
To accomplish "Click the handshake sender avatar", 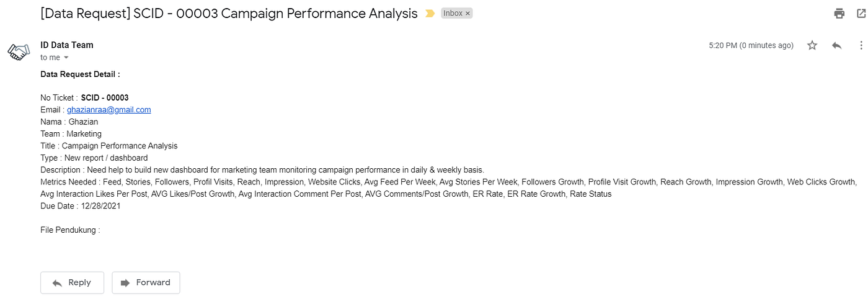I will click(19, 52).
